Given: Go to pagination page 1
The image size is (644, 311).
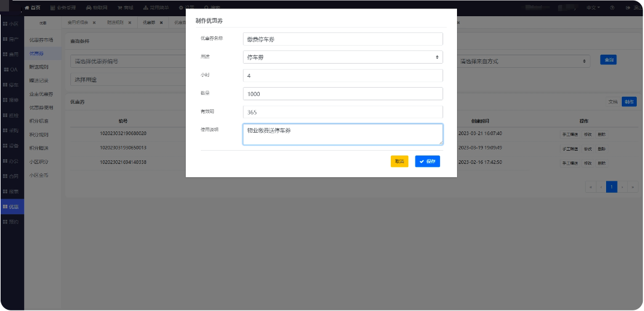Looking at the screenshot, I should pos(612,187).
